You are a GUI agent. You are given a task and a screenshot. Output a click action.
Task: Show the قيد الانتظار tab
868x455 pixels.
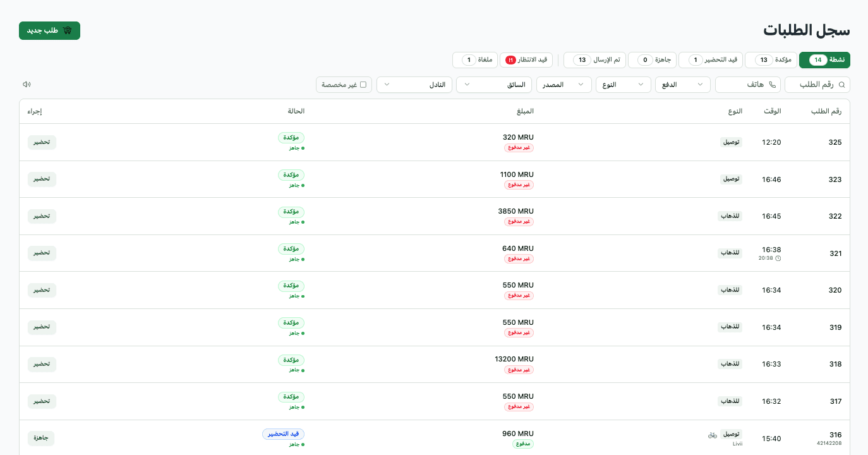[x=526, y=60]
